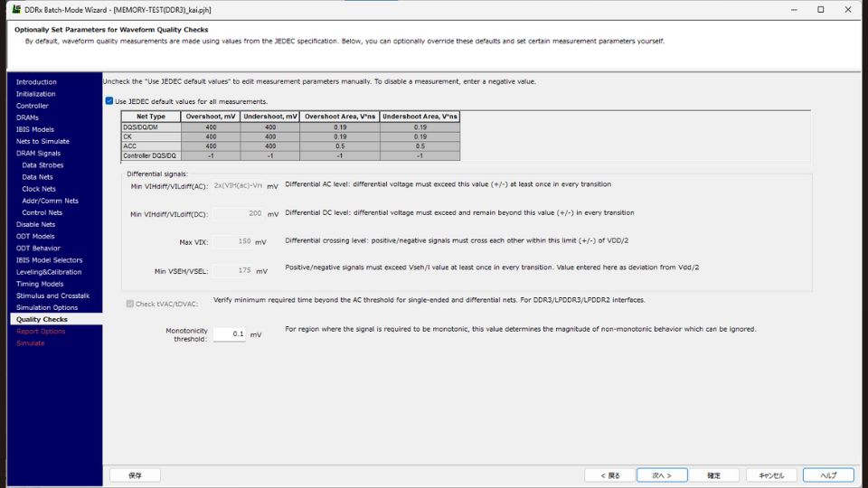
Task: Select Stimulus and Crosstalk in sidebar
Action: (52, 296)
